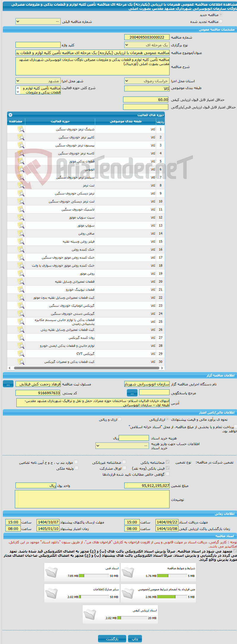Open the view icon for row 14 صافی روغن
The height and width of the screenshot is (644, 237).
point(21,233)
